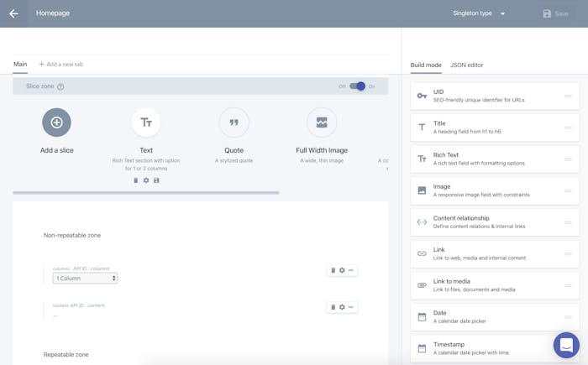
Task: Click the Homepage title text
Action: pyautogui.click(x=52, y=13)
